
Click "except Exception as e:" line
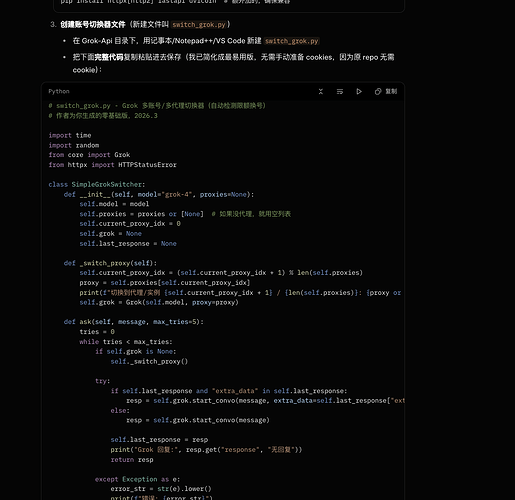click(137, 479)
